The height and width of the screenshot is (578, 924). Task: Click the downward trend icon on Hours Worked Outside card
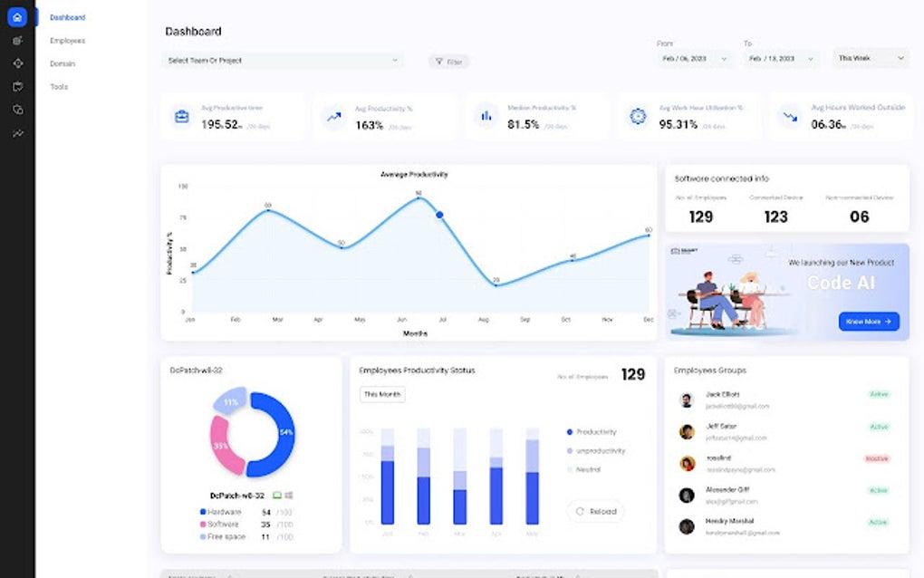[790, 117]
